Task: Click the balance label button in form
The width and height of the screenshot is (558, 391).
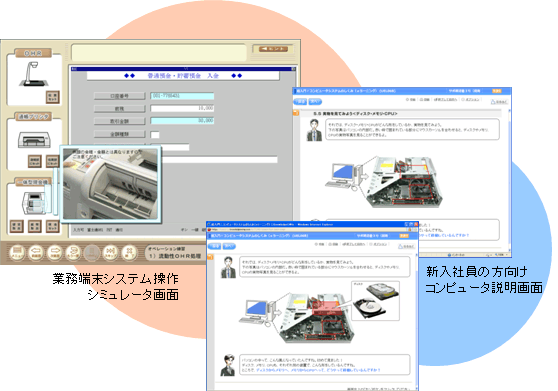Action: click(x=120, y=109)
